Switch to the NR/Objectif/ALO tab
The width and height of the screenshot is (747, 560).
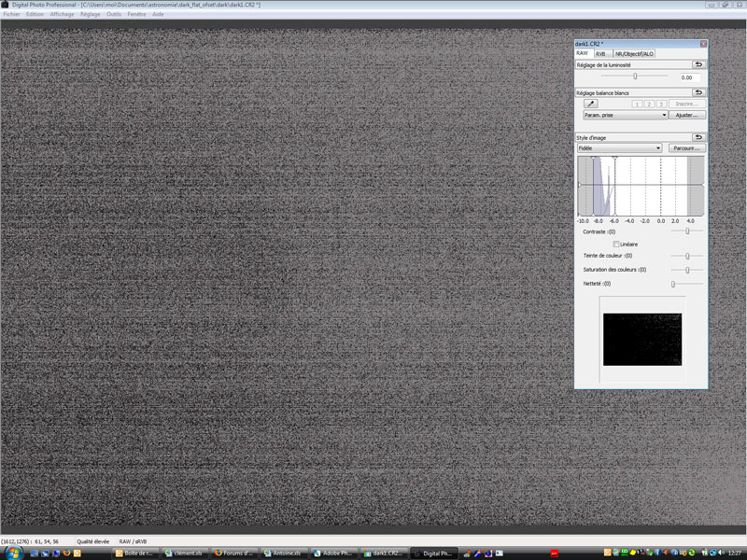point(634,54)
